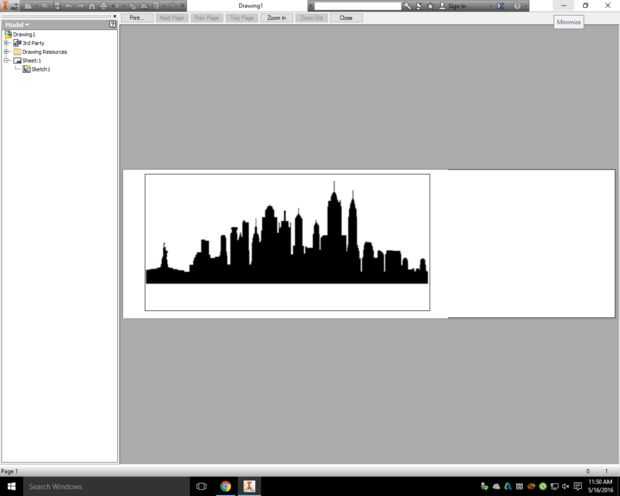This screenshot has height=496, width=620.
Task: Click the browser panel small dropdown arrow
Action: (x=115, y=16)
